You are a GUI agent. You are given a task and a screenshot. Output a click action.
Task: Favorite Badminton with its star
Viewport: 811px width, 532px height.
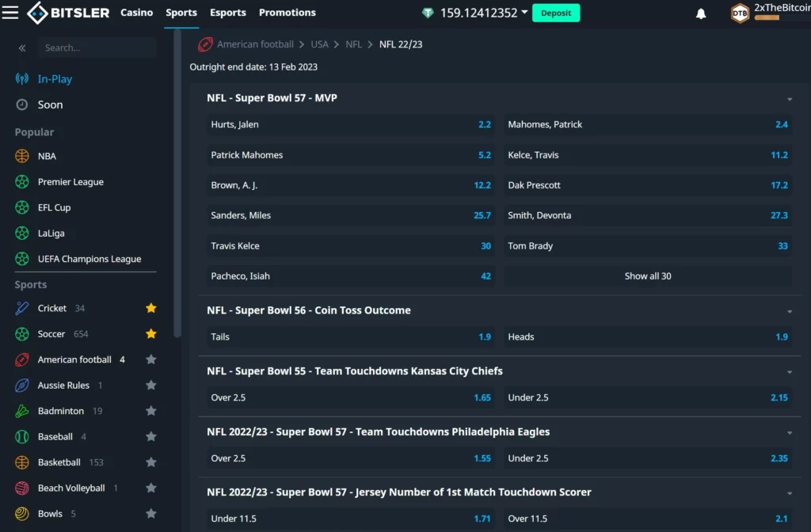pos(151,411)
